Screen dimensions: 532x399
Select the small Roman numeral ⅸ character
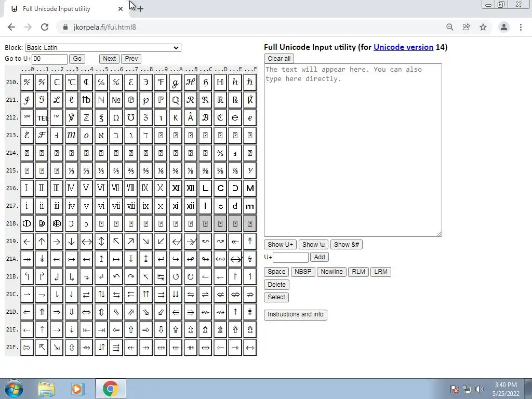pos(145,206)
